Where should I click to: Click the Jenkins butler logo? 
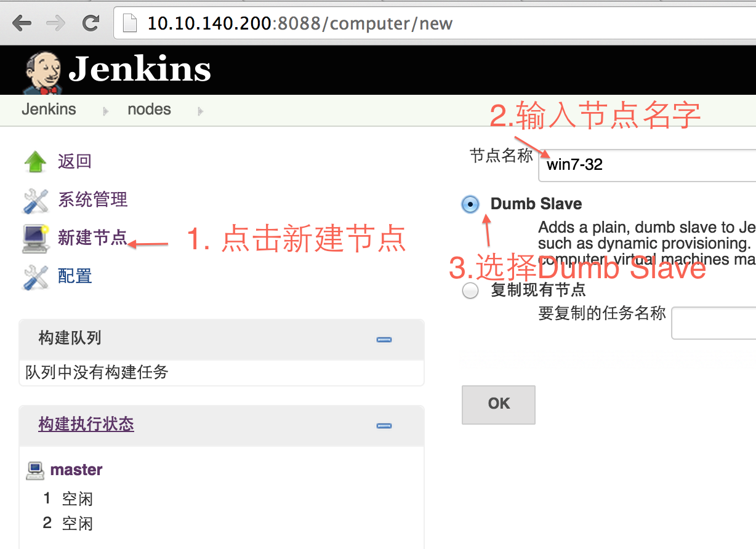point(43,73)
